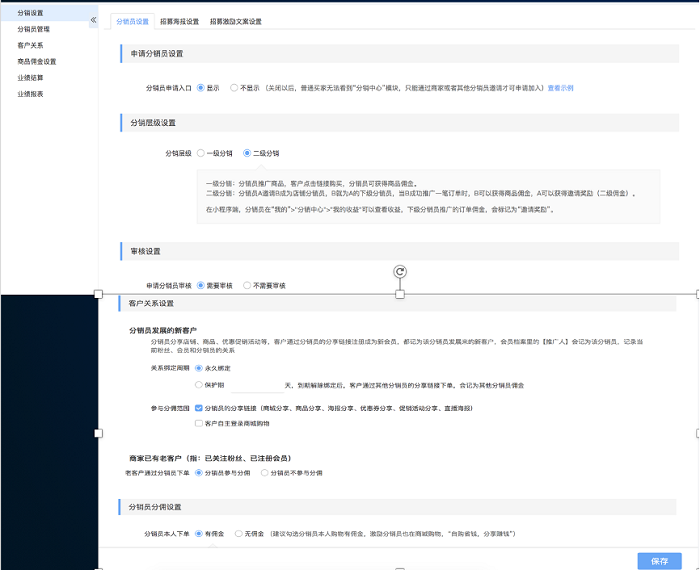Check 客户自主登录商城购物 checkbox
700x570 pixels.
tap(199, 423)
